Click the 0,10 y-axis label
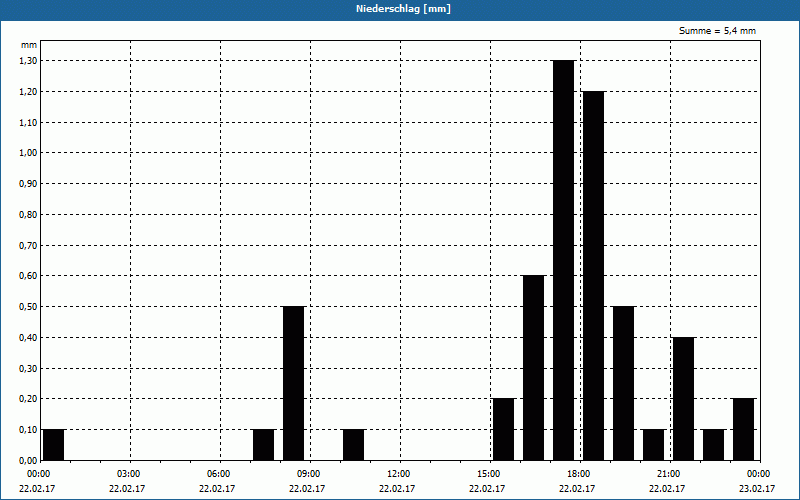Image resolution: width=800 pixels, height=500 pixels. (28, 430)
